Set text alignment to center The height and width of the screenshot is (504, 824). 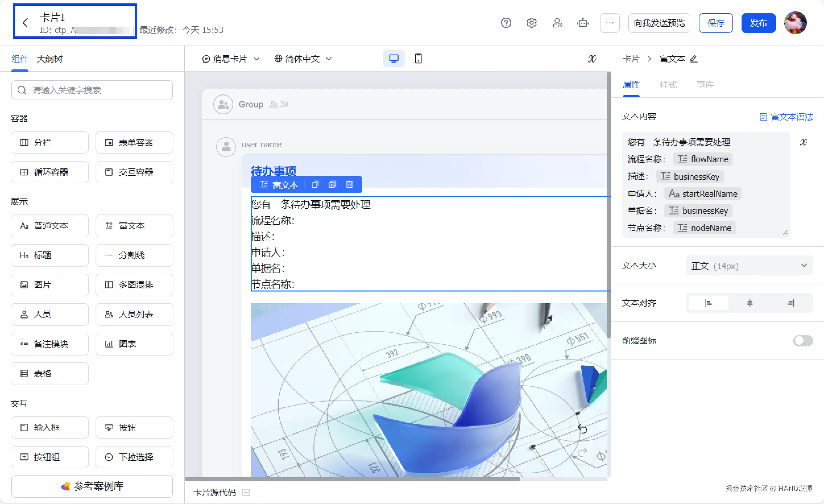pyautogui.click(x=750, y=303)
